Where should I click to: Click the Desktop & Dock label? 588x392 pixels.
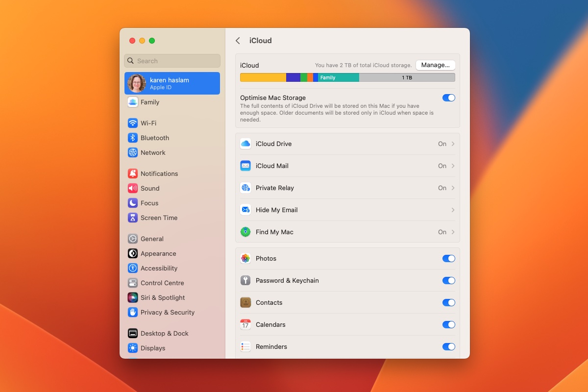165,333
